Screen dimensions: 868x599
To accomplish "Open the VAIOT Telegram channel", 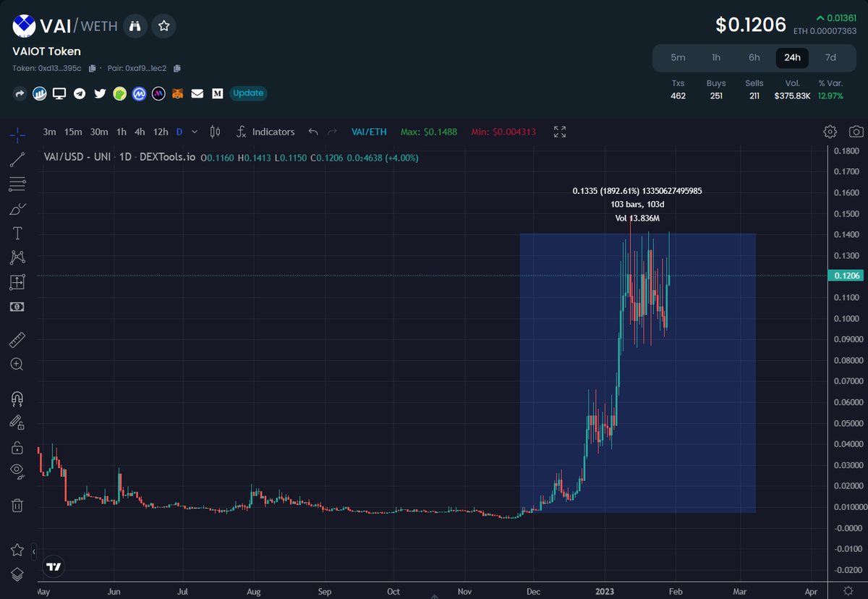I will tap(80, 93).
